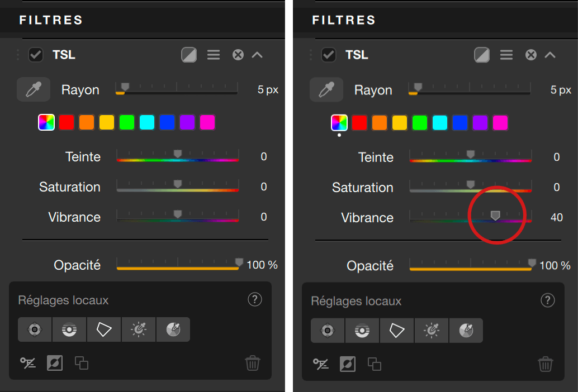
Task: Click the invert mask icon in right panel
Action: 347,364
